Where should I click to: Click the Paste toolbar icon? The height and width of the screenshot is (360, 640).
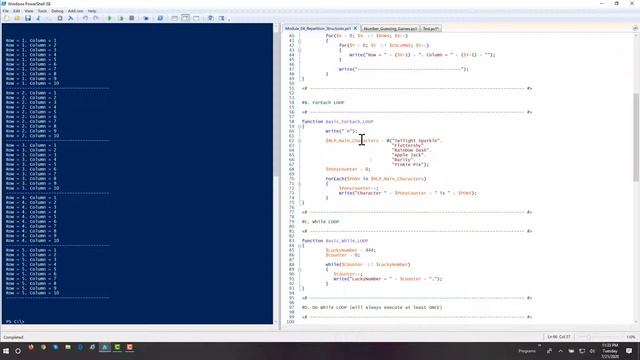click(60, 18)
